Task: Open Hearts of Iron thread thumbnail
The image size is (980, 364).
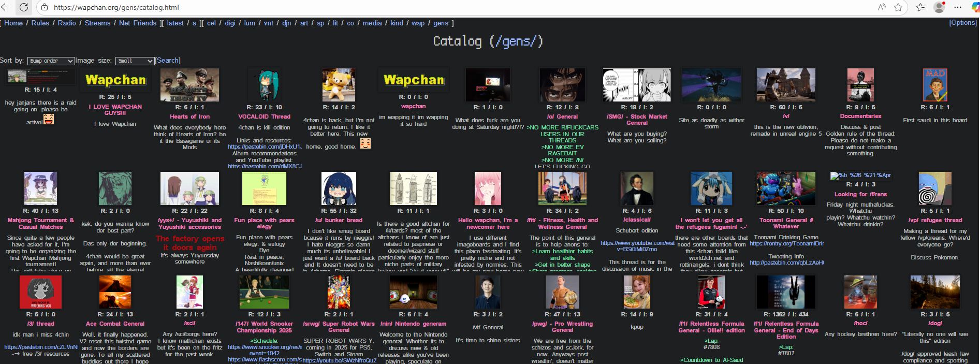Action: [x=189, y=84]
